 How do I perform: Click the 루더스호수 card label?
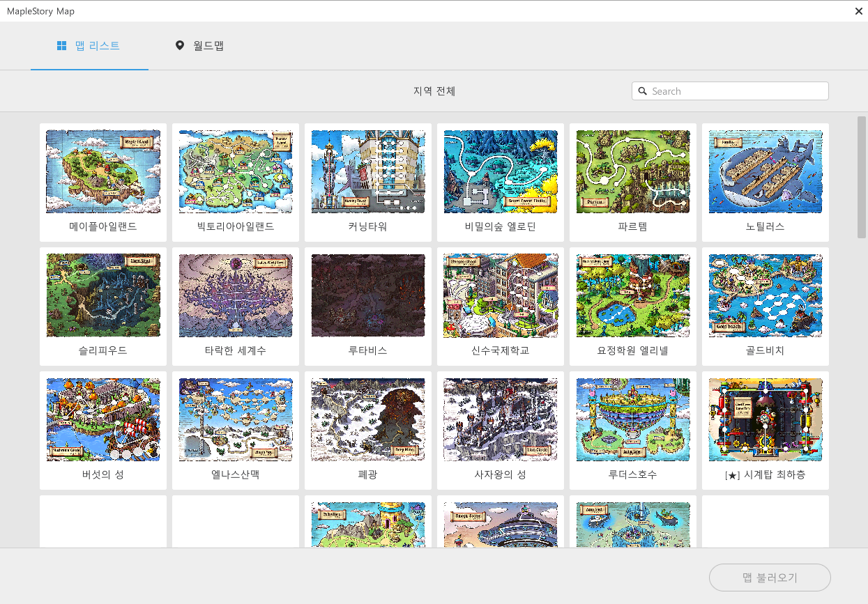[633, 474]
